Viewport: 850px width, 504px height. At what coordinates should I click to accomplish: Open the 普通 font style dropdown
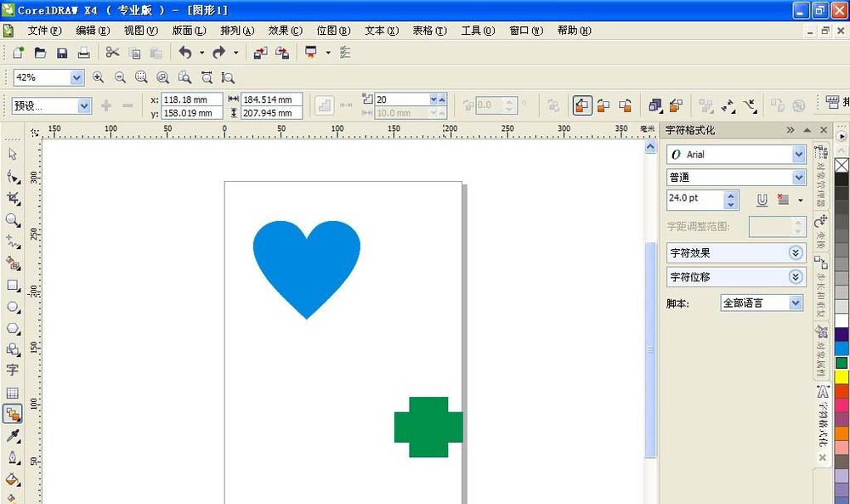[798, 178]
